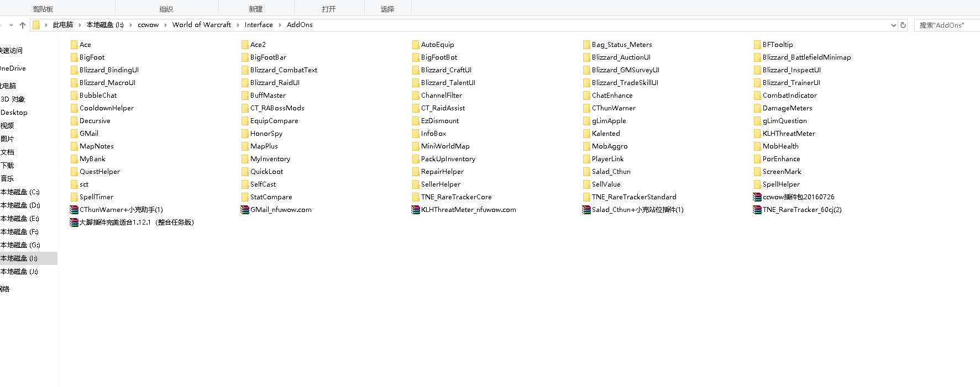Viewport: 980px width, 387px height.
Task: Select the TNE_RareTracker_60cj(2) archive icon
Action: tap(757, 210)
